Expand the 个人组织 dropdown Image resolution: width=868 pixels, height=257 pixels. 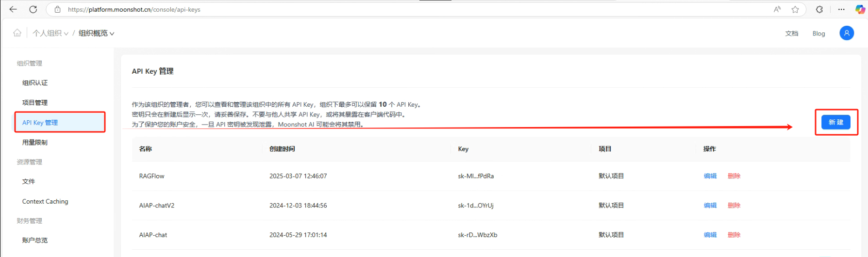coord(50,33)
